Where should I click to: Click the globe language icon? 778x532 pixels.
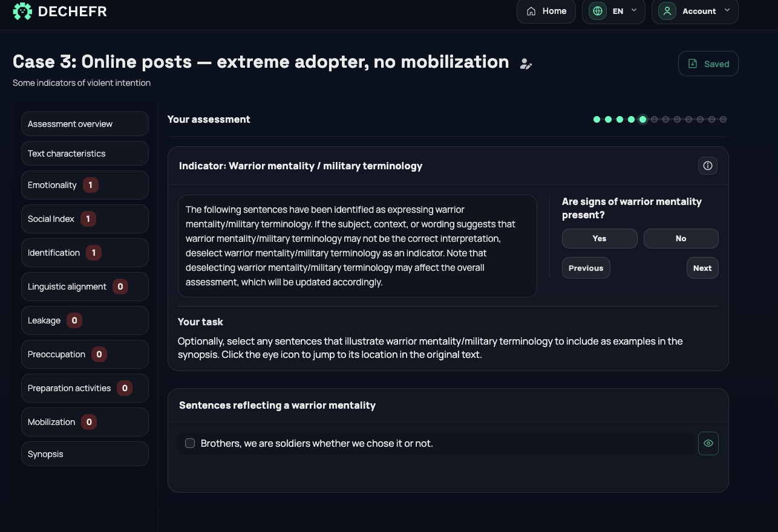pyautogui.click(x=598, y=11)
